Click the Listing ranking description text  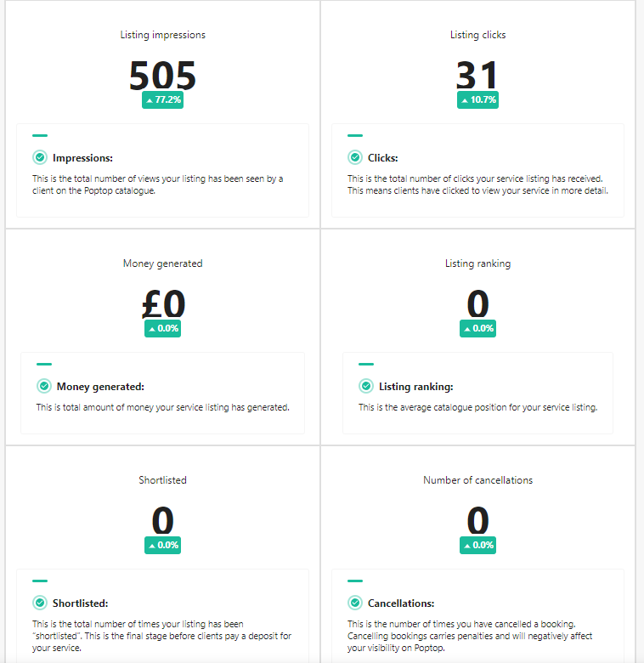tap(477, 407)
